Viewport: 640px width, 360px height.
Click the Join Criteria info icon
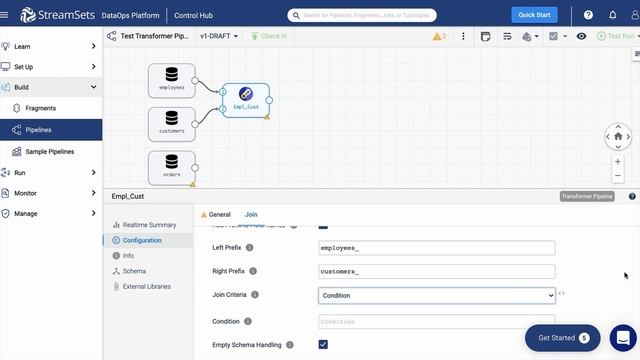pyautogui.click(x=255, y=295)
